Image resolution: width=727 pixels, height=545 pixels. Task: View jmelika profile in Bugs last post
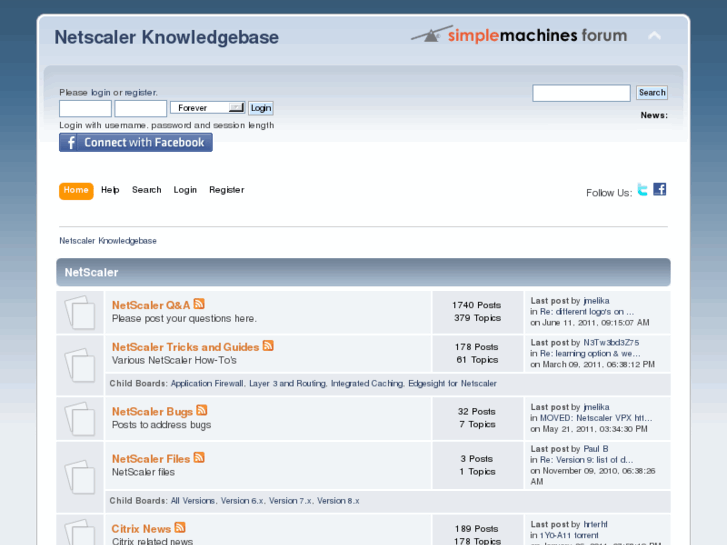tap(596, 407)
